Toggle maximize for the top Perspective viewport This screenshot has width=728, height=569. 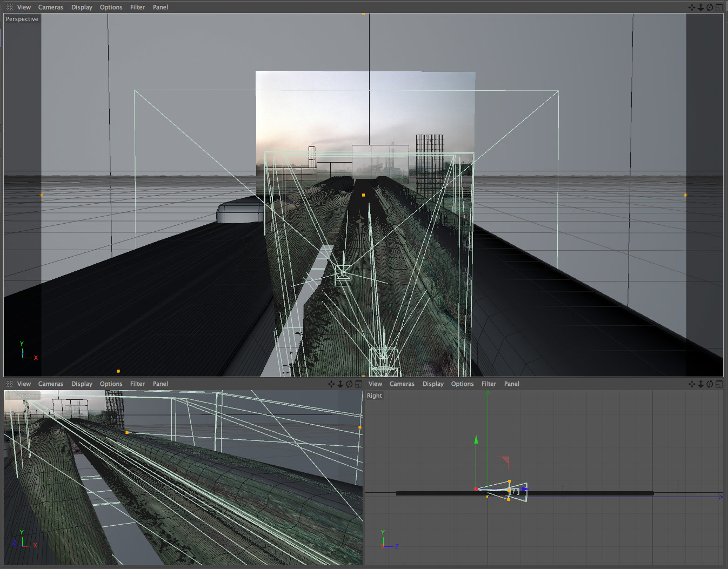(x=719, y=7)
